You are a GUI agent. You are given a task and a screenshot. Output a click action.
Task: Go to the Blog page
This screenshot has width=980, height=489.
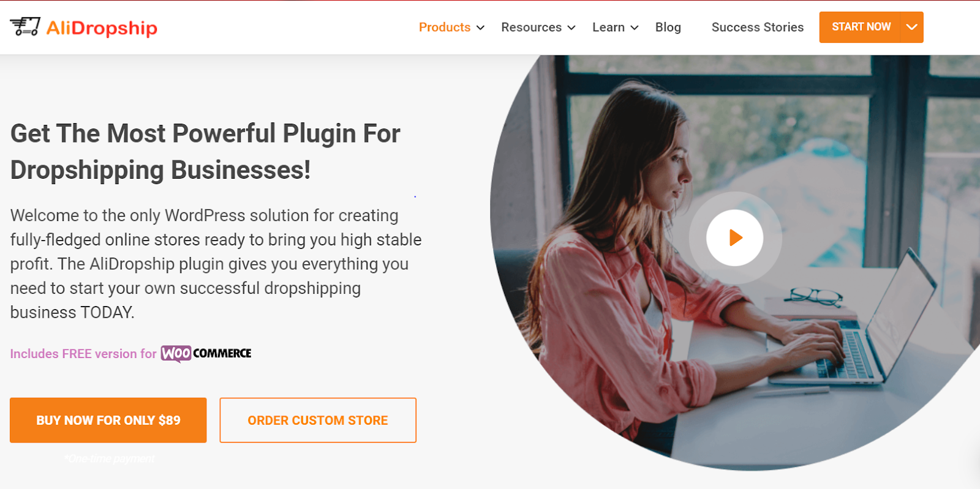point(668,28)
